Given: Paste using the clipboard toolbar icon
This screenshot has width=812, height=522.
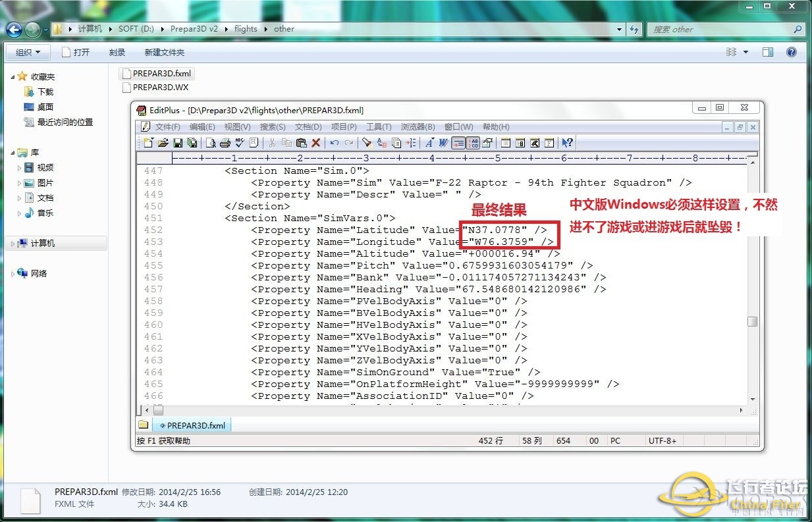Looking at the screenshot, I should point(301,143).
